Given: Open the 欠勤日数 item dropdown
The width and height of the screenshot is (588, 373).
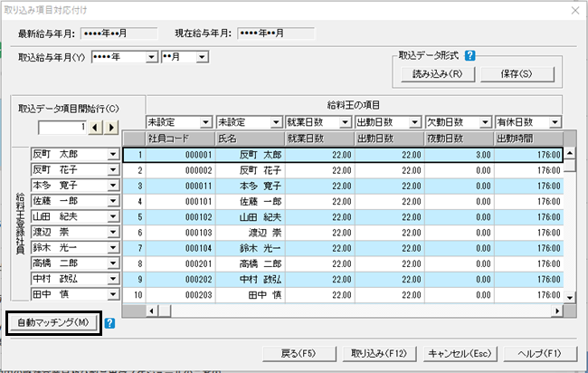Looking at the screenshot, I should (x=485, y=122).
